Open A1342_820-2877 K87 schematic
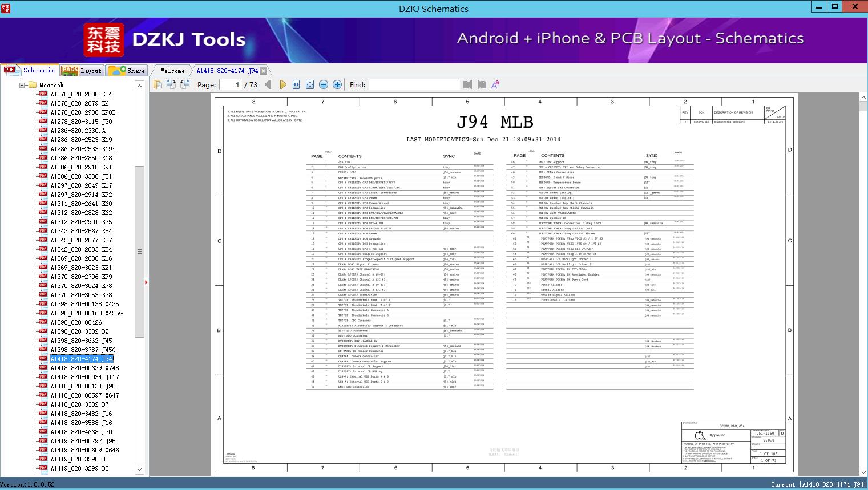The image size is (868, 490). click(81, 240)
